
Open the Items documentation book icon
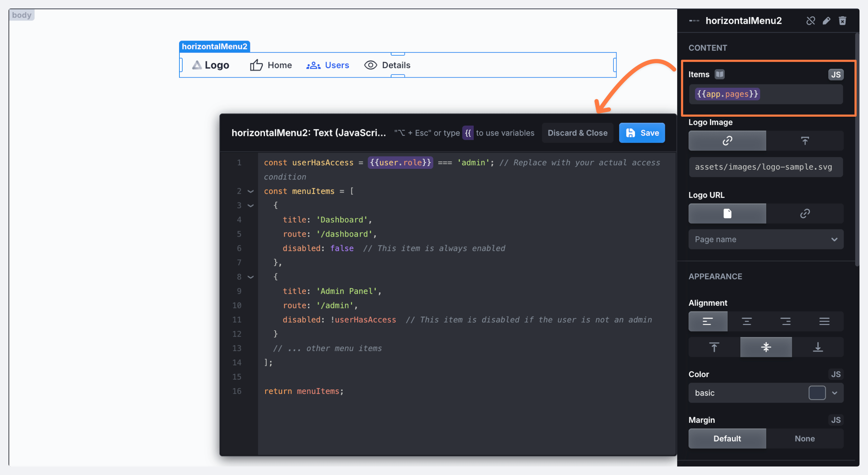pyautogui.click(x=719, y=74)
